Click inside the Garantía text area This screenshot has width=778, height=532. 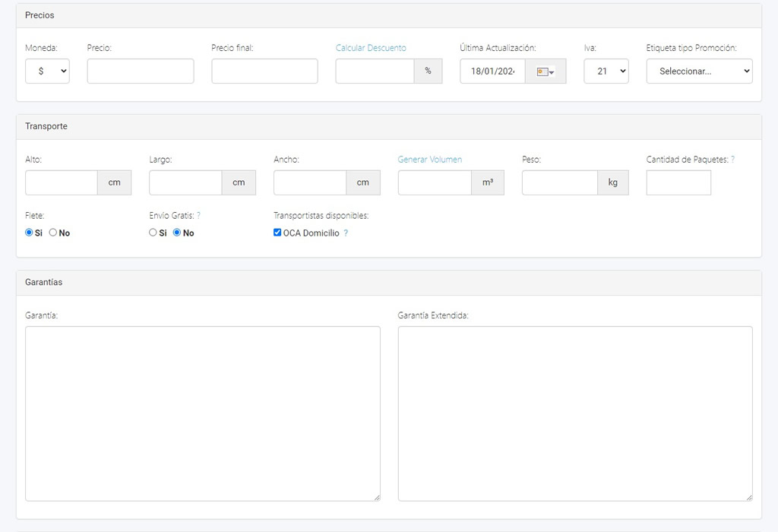202,413
